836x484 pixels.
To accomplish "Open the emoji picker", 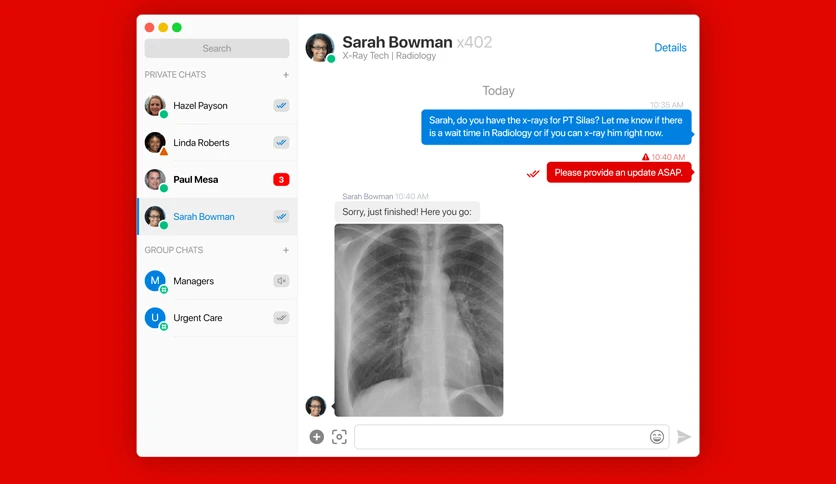I will (x=657, y=437).
